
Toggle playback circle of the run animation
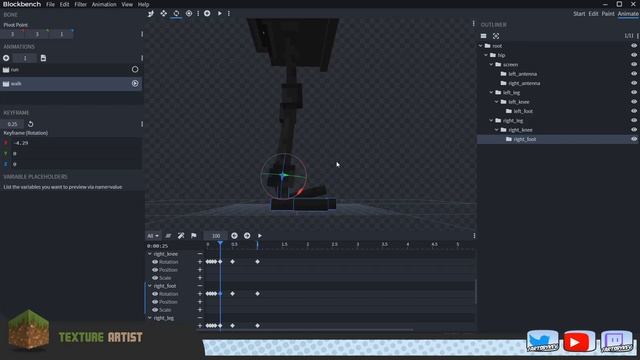click(135, 69)
